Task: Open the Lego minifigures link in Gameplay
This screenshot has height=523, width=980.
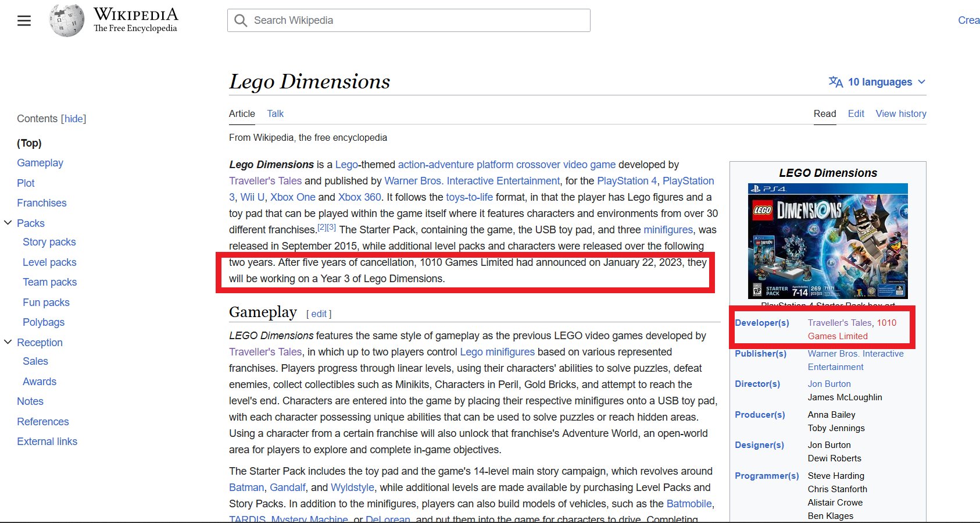Action: pos(497,352)
